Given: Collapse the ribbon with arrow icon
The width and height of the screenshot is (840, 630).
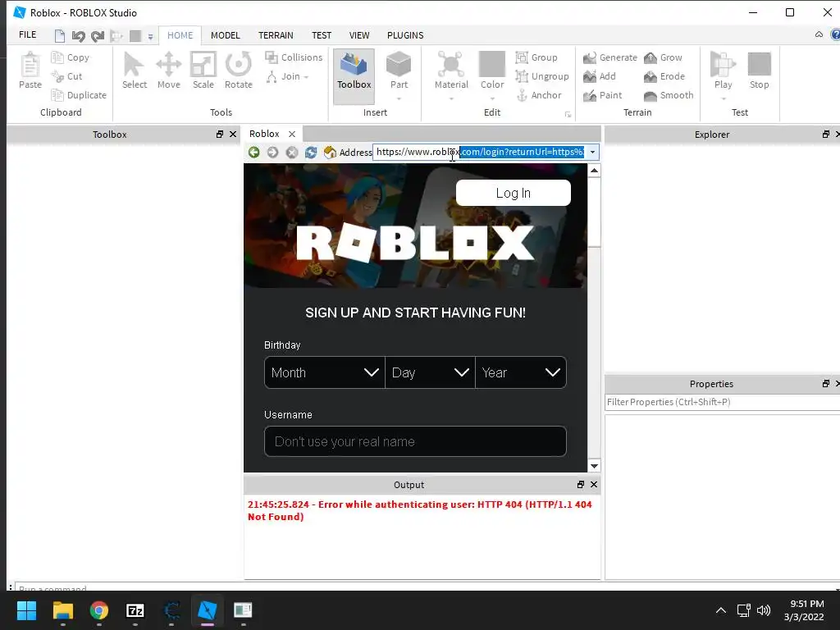Looking at the screenshot, I should click(x=819, y=34).
